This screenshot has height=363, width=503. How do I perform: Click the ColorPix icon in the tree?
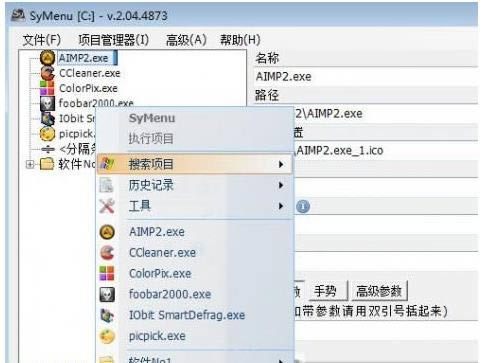pyautogui.click(x=47, y=88)
